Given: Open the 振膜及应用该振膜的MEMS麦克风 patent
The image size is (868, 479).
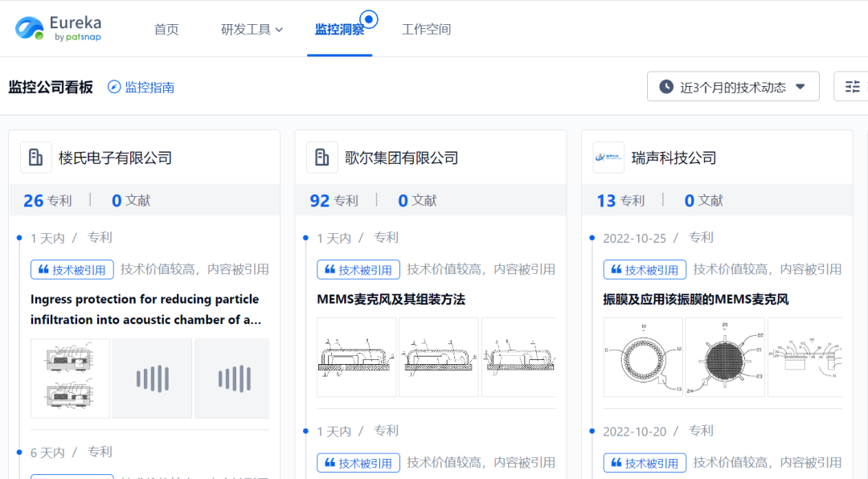Looking at the screenshot, I should click(695, 299).
